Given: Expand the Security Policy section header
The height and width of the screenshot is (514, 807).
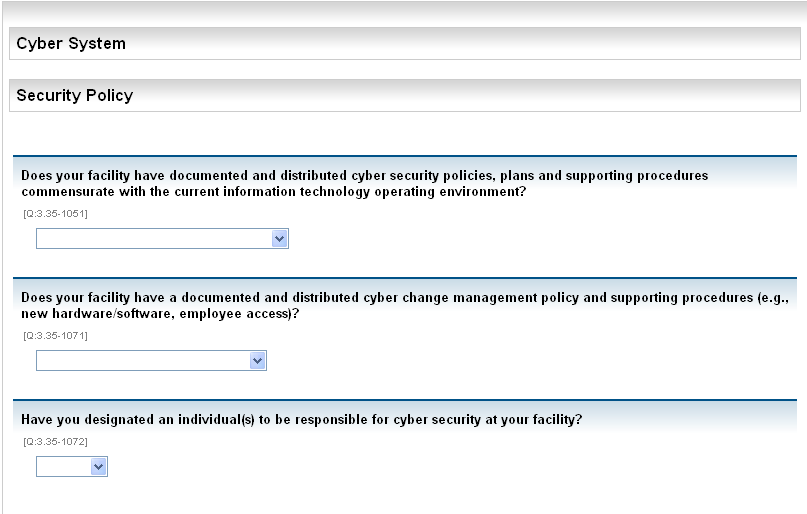Looking at the screenshot, I should [405, 95].
